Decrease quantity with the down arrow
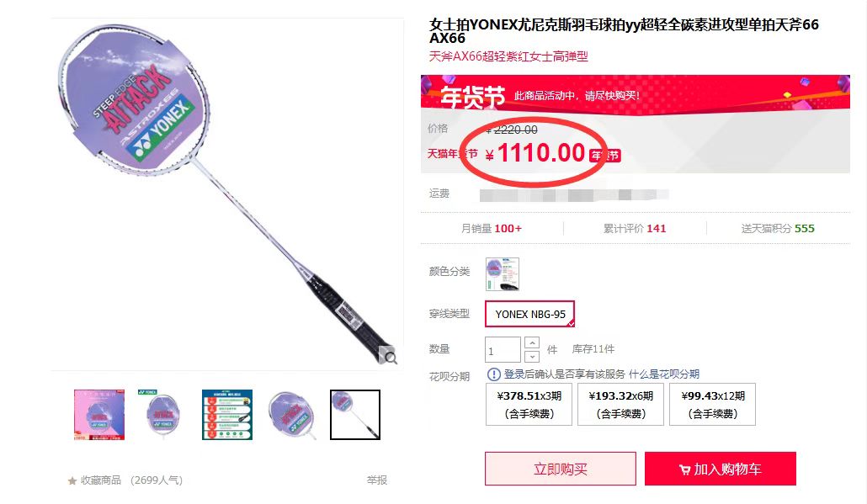This screenshot has width=867, height=504. [x=532, y=357]
